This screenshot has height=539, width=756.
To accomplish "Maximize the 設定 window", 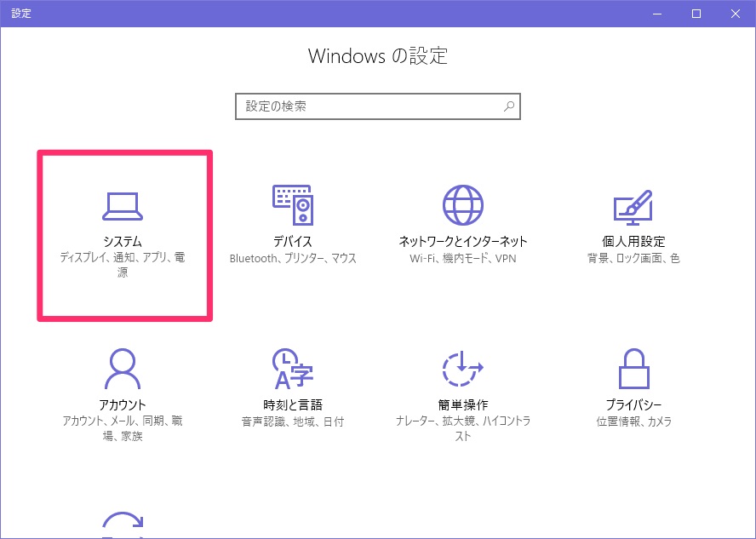I will (x=696, y=14).
